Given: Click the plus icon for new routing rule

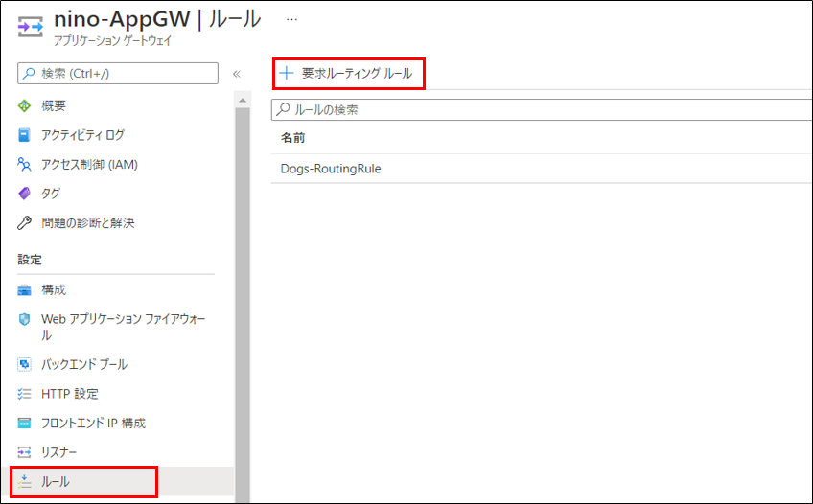Looking at the screenshot, I should (287, 73).
